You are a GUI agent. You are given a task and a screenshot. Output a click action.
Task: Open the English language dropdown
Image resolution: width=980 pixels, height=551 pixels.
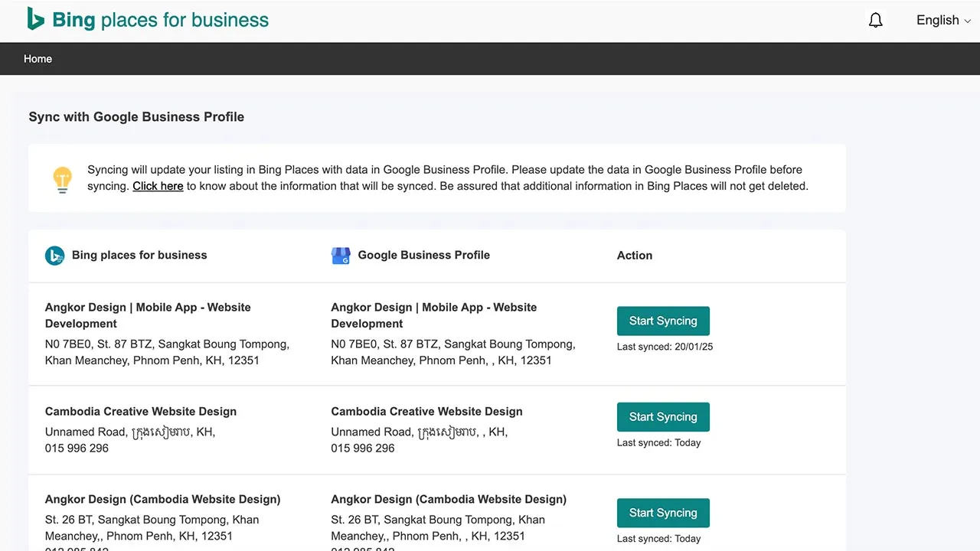click(x=943, y=21)
